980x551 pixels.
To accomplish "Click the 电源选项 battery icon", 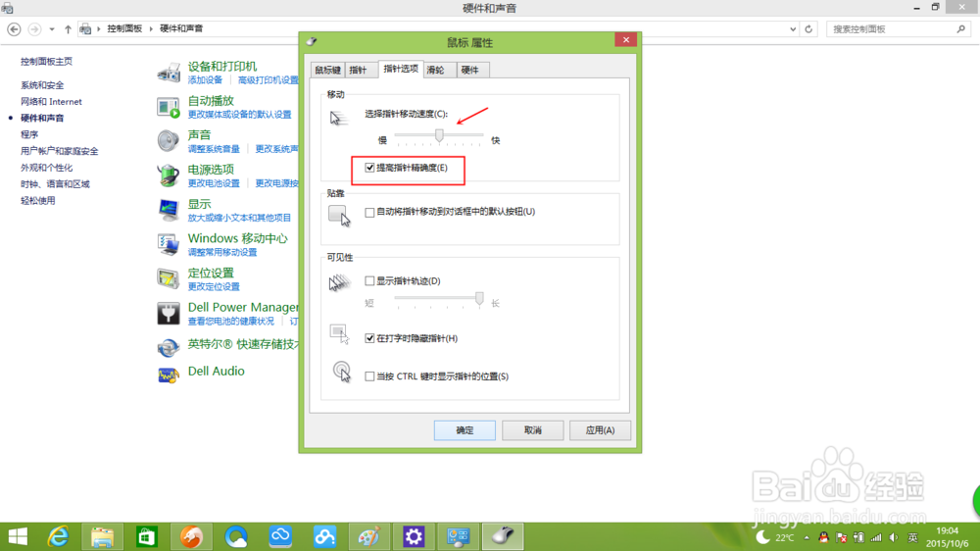I will (169, 175).
